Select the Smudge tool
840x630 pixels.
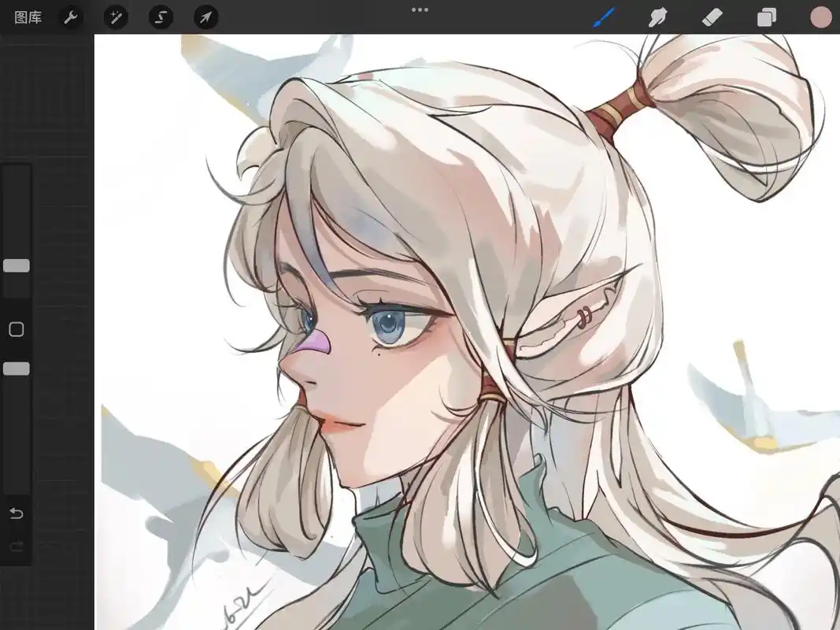tap(657, 17)
